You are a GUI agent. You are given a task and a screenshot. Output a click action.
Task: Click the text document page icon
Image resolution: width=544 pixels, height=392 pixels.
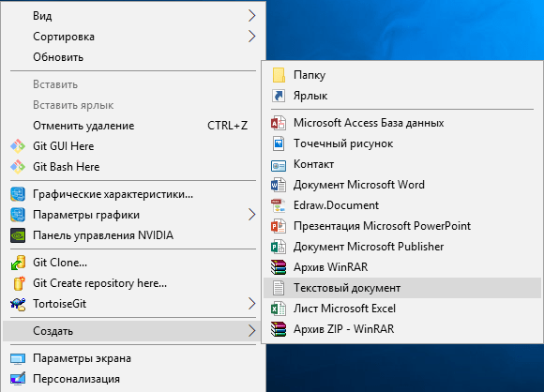click(279, 288)
